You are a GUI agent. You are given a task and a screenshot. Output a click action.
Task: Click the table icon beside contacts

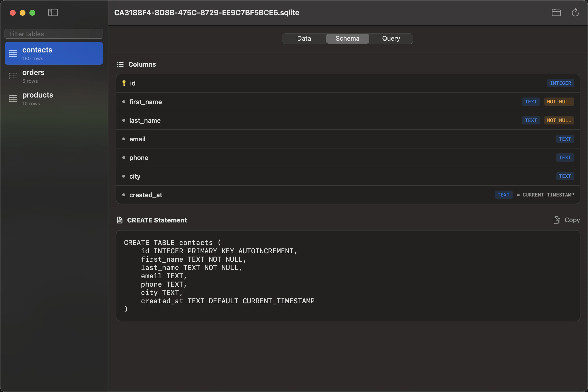click(x=13, y=53)
